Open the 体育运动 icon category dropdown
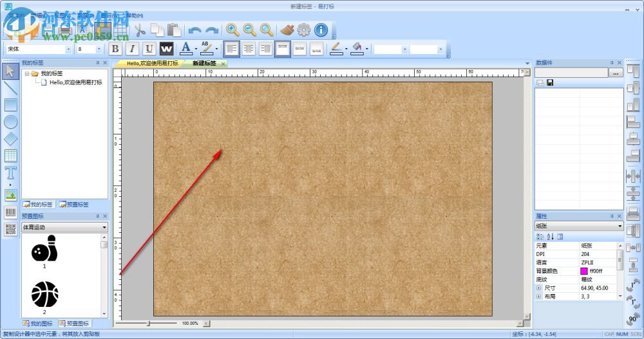644x339 pixels. 104,227
